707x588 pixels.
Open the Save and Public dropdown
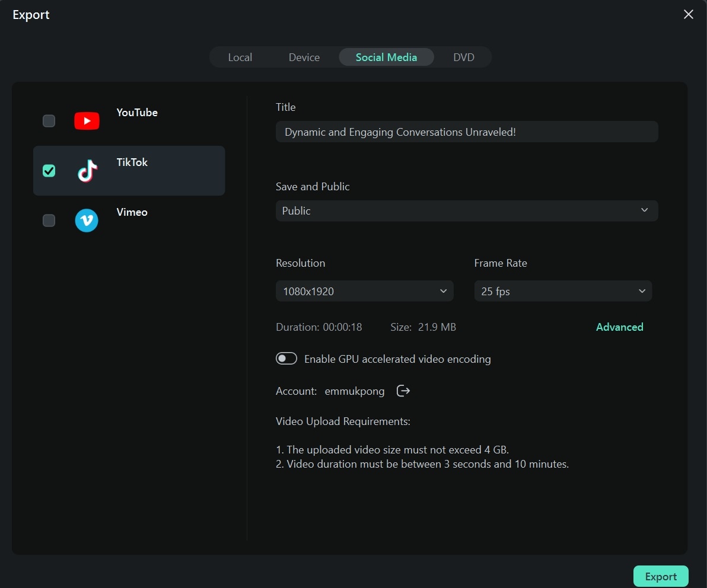point(467,211)
